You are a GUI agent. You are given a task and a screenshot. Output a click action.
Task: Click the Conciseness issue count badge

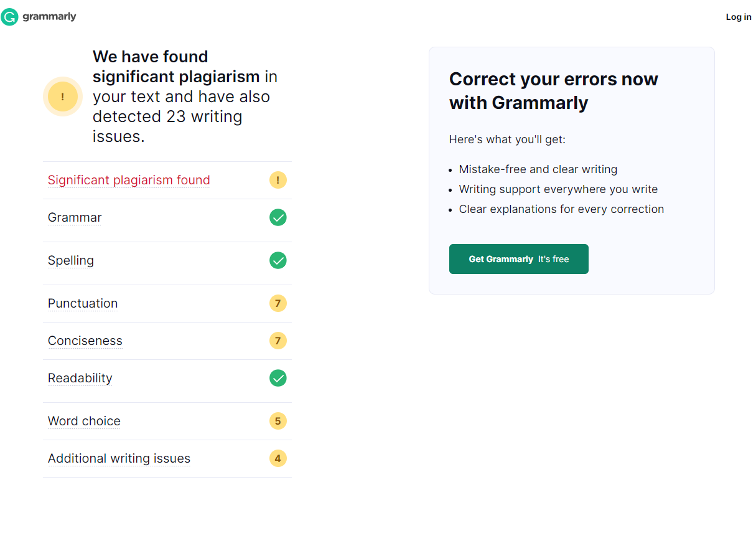(278, 341)
